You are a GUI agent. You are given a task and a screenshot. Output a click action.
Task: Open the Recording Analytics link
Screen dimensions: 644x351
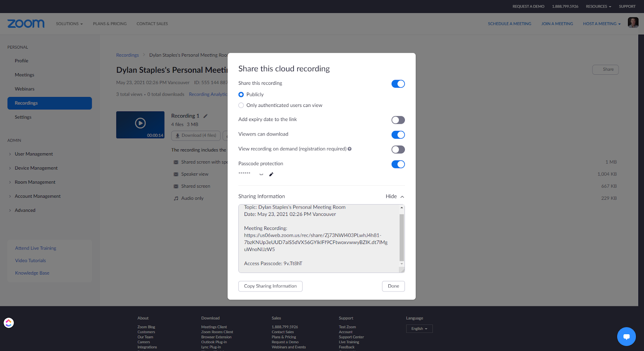point(208,94)
